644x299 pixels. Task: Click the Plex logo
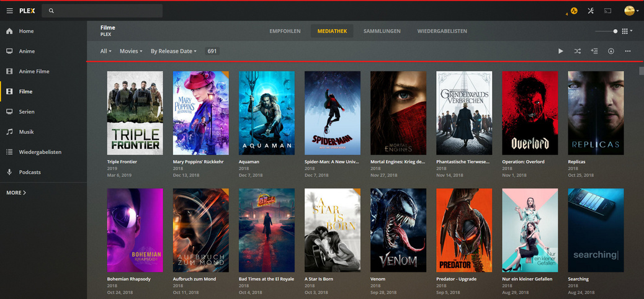click(27, 11)
